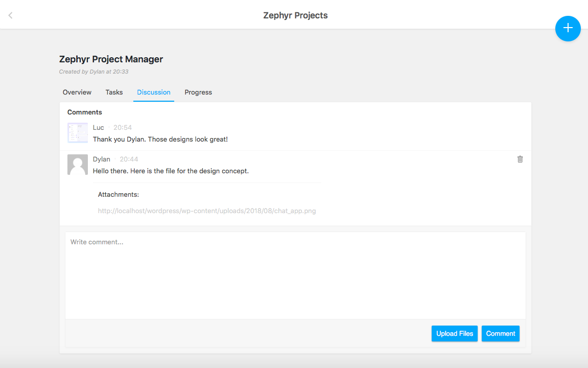588x368 pixels.
Task: Open the Tasks tab
Action: 114,93
